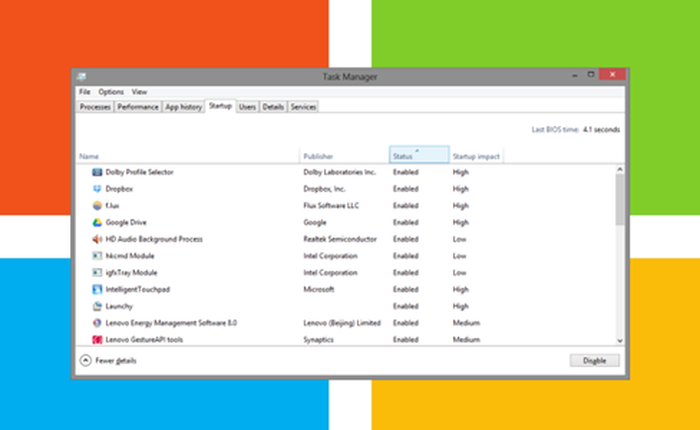700x430 pixels.
Task: Click the Lenovo Energy Management Software icon
Action: point(97,323)
